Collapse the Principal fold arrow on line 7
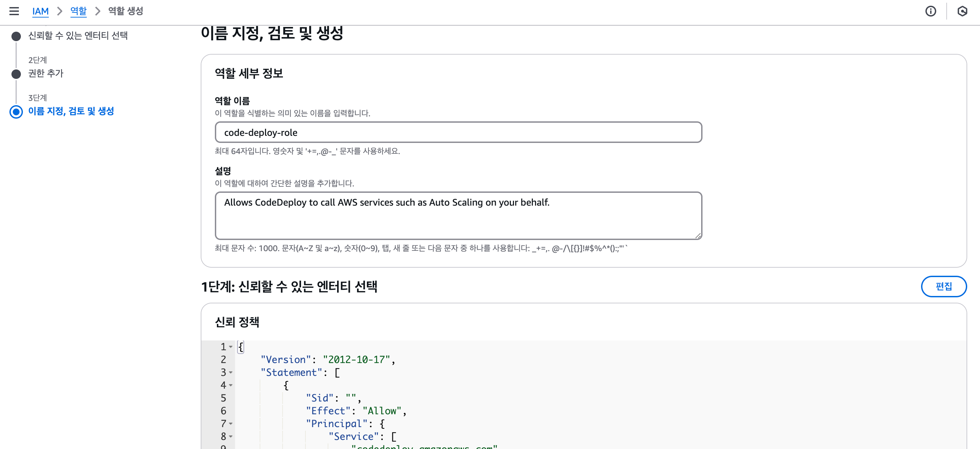 pos(231,424)
